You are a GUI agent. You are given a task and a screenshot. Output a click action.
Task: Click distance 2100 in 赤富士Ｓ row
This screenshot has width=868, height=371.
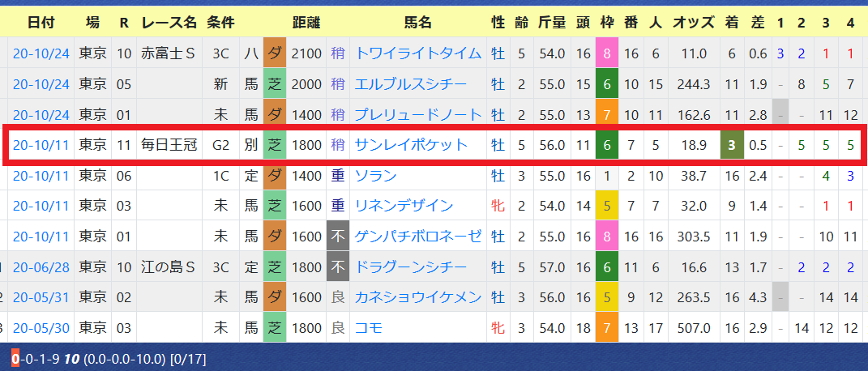point(306,53)
